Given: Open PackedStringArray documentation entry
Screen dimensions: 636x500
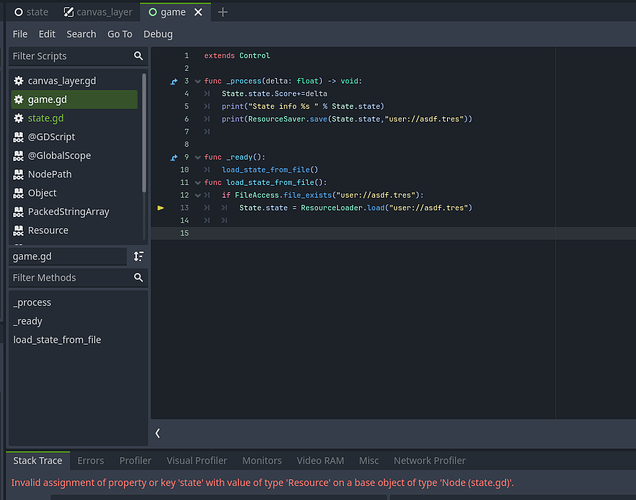Looking at the screenshot, I should [x=74, y=212].
